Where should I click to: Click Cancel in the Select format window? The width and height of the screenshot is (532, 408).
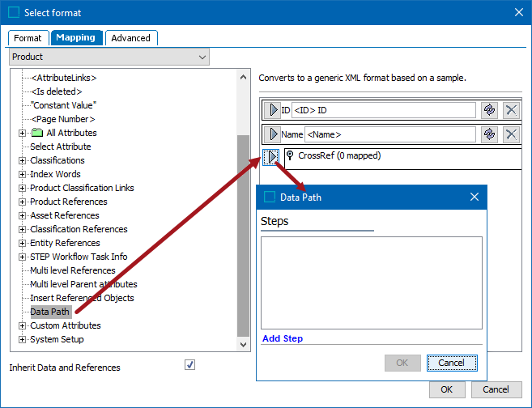(x=496, y=389)
